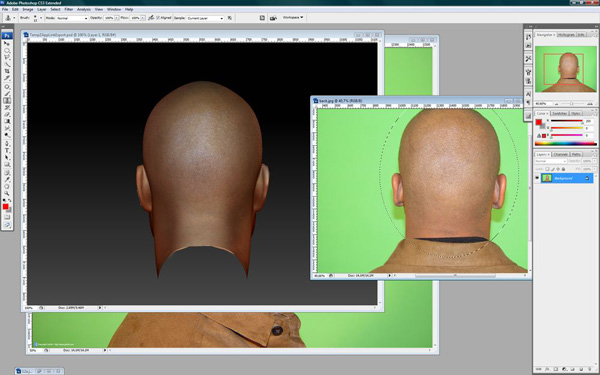
Task: Toggle lock image pixels
Action: pos(553,169)
